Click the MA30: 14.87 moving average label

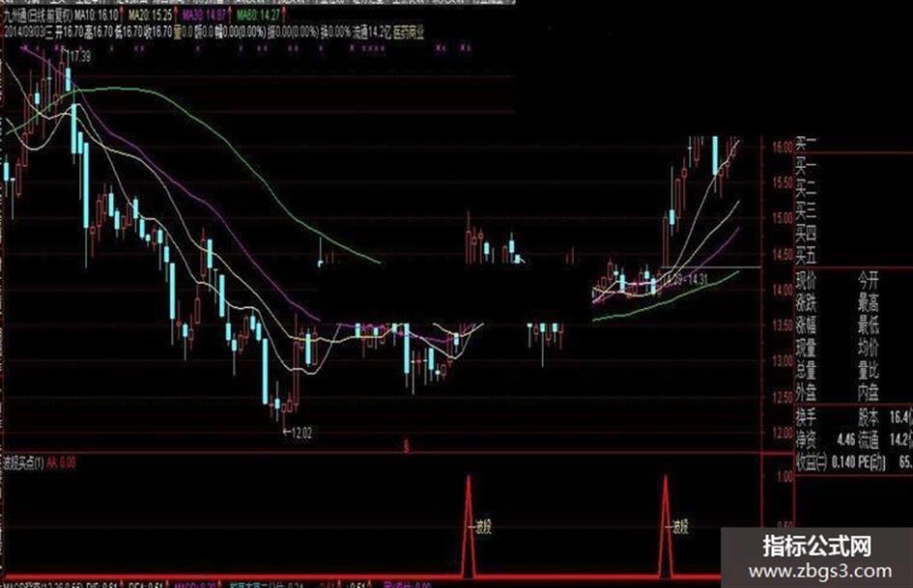[x=205, y=14]
